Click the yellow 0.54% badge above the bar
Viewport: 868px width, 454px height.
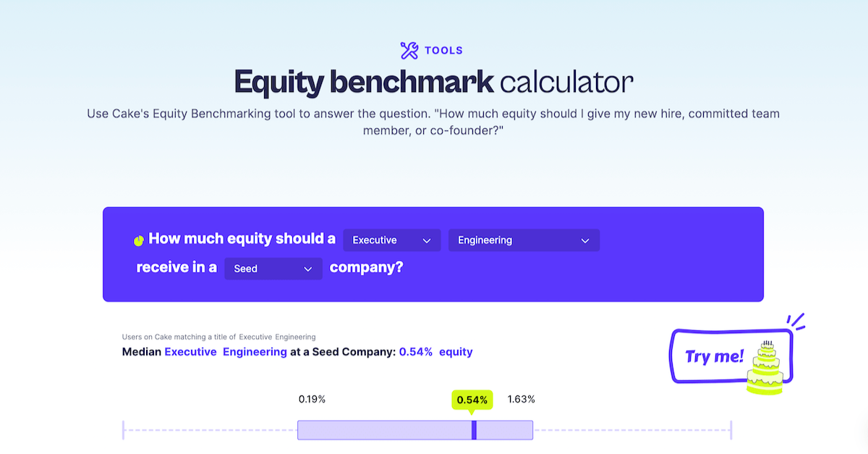point(472,399)
